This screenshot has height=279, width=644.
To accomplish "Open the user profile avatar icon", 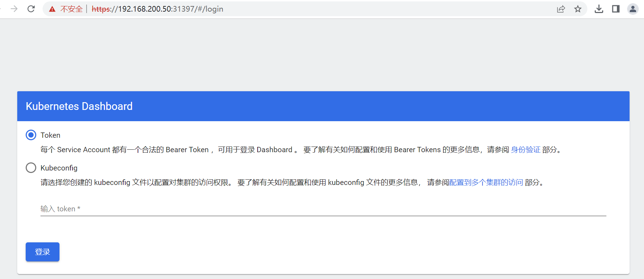I will click(x=633, y=9).
